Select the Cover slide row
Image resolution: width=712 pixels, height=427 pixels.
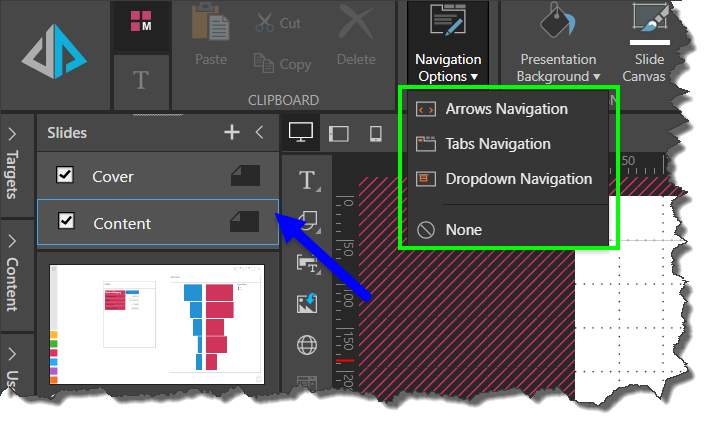[158, 176]
